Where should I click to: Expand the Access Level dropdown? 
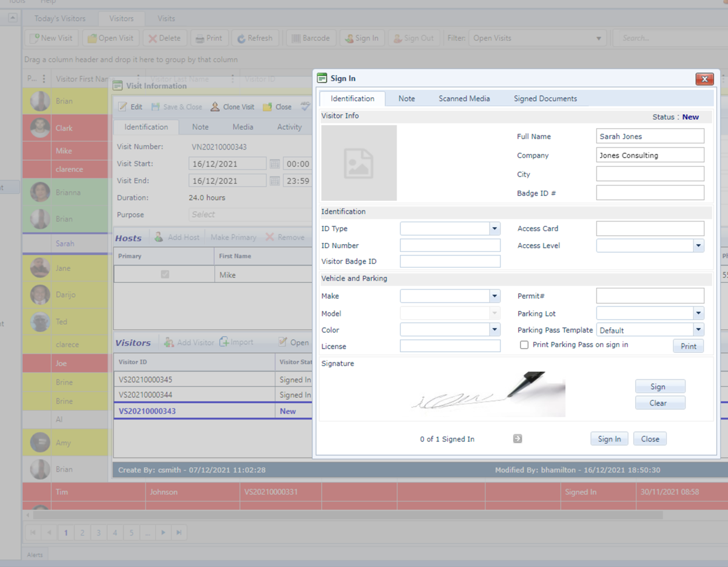699,246
